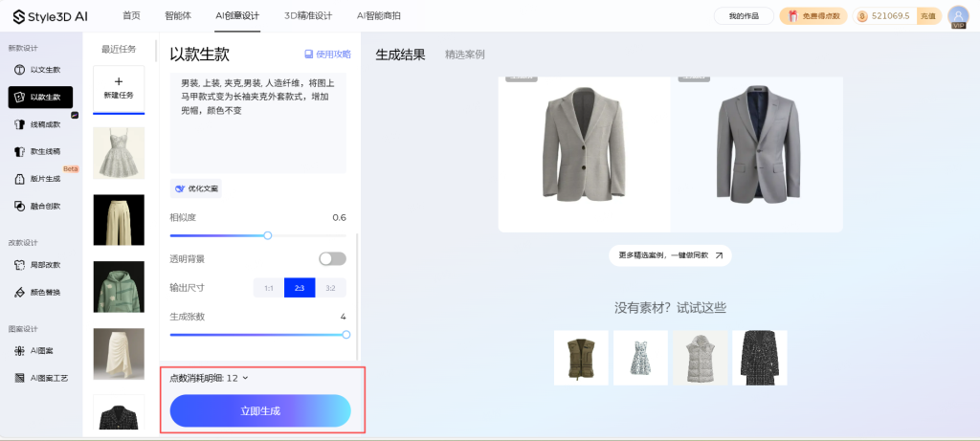
Task: Expand the 点数消耗明细 chevron
Action: 245,378
